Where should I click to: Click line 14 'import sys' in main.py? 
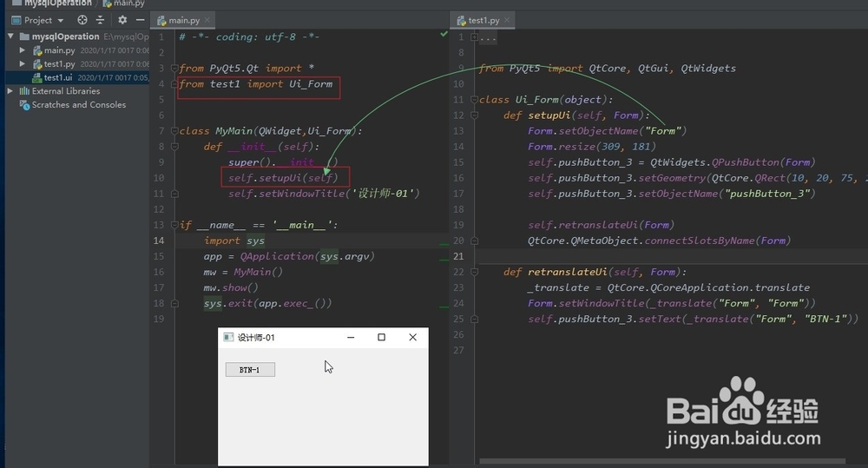point(234,241)
